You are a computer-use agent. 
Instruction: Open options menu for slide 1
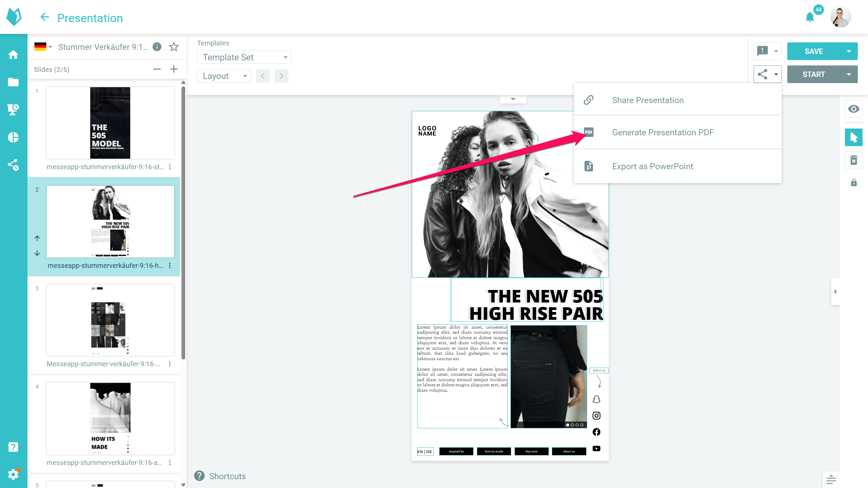click(170, 167)
